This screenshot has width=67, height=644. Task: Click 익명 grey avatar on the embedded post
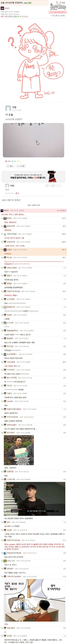click(x=8, y=108)
